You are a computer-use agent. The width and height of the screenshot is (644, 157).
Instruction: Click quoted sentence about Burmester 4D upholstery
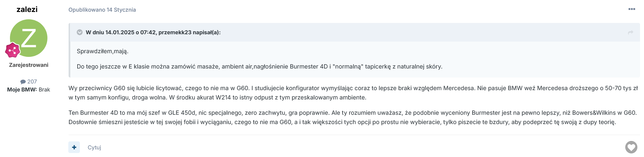[x=260, y=67]
